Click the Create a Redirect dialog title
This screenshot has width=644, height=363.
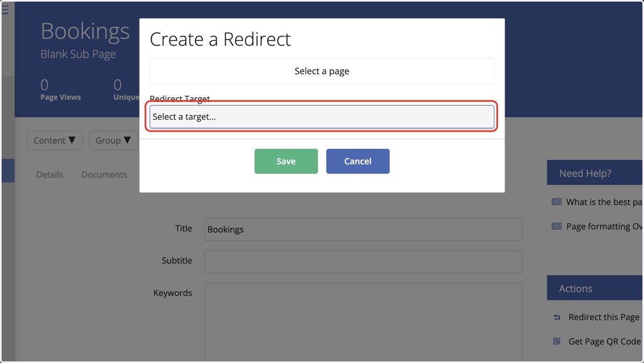pyautogui.click(x=220, y=39)
